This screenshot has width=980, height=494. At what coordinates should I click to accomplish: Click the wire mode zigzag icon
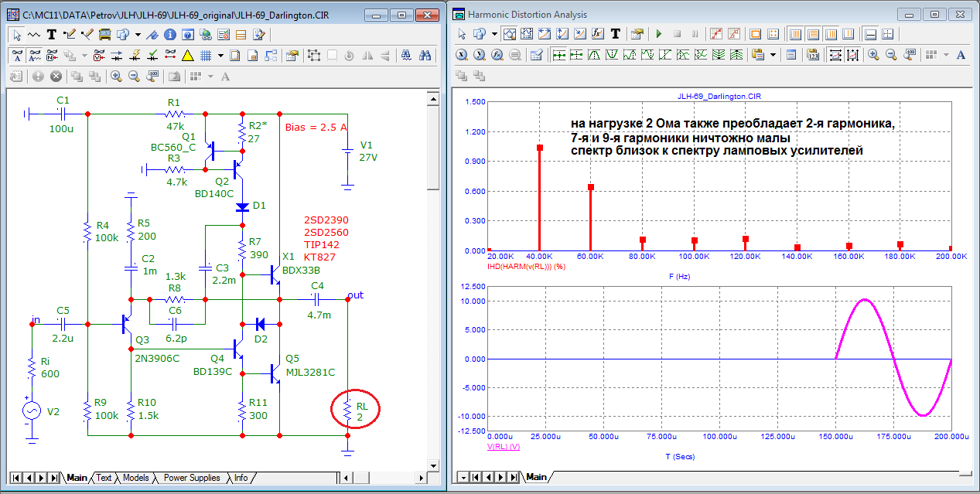[34, 34]
